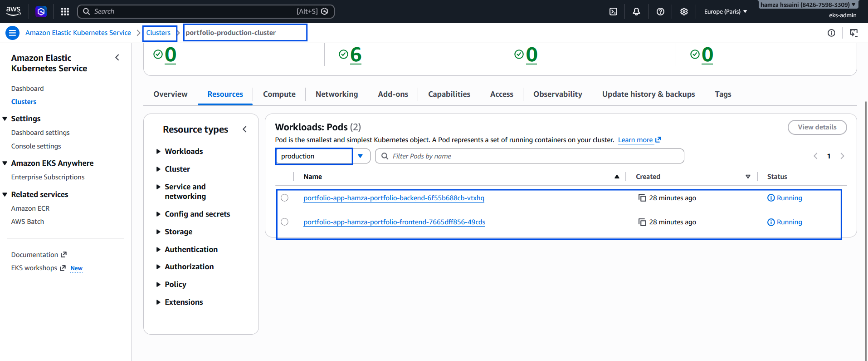The image size is (868, 361).
Task: Open the frontend pod 49cds link
Action: pos(395,222)
